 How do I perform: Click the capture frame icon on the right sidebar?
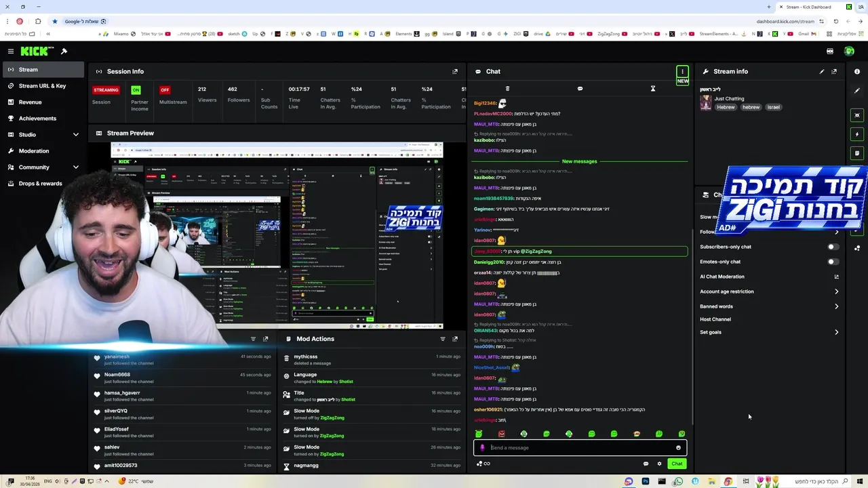857,115
